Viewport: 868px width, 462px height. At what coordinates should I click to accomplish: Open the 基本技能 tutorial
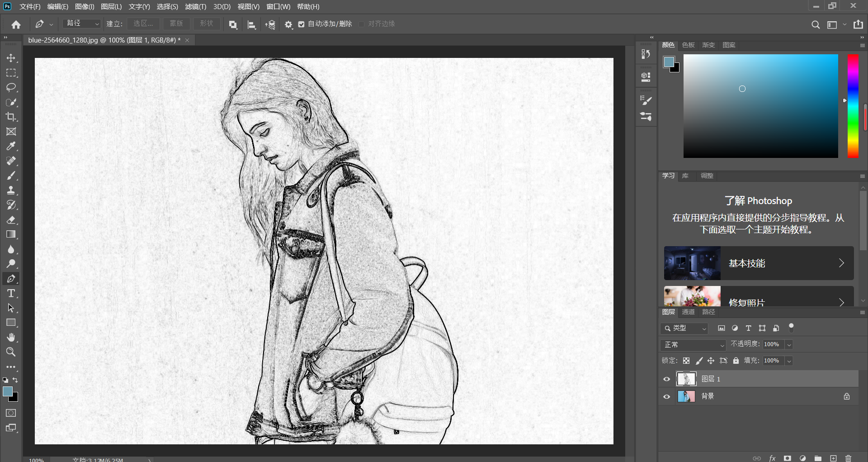coord(759,263)
